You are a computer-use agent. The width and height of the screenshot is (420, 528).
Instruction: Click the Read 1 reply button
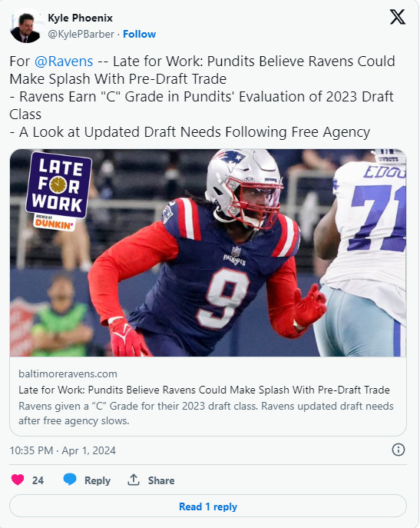coord(208,506)
